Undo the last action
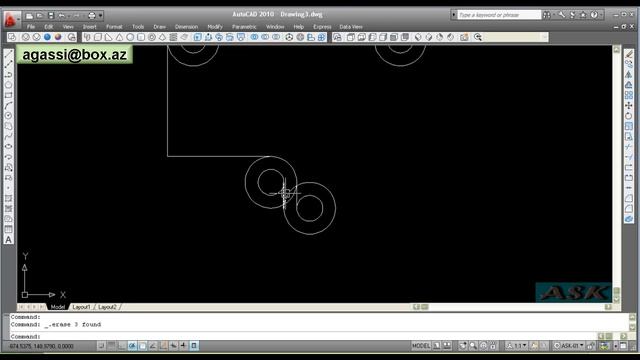Screen dimensions: 640x360 click(x=62, y=16)
